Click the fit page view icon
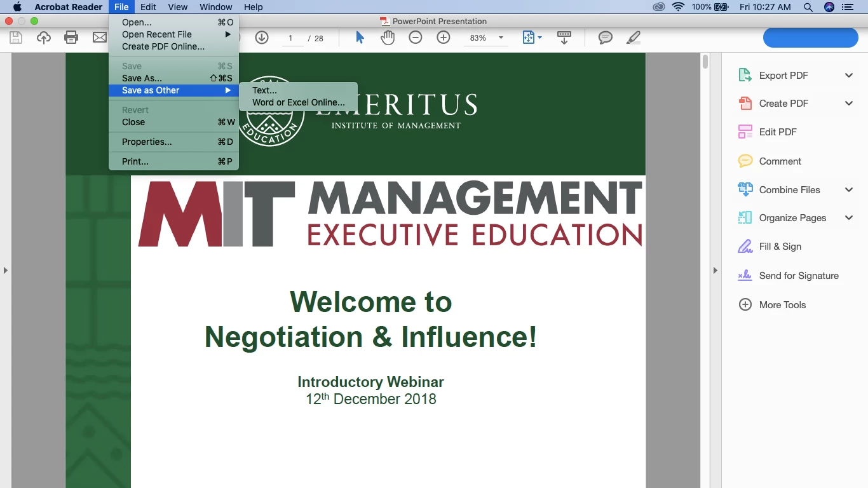This screenshot has width=868, height=488. pos(529,37)
